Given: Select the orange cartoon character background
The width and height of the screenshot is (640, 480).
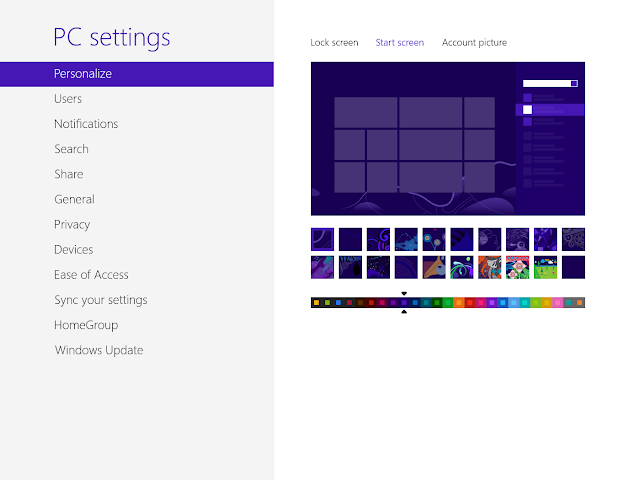Looking at the screenshot, I should click(x=490, y=267).
